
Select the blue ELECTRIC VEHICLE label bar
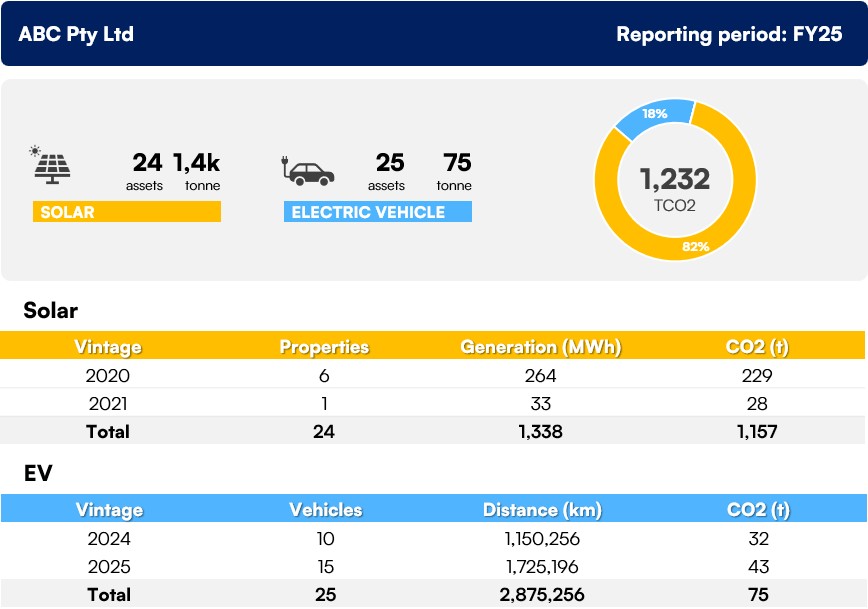[x=377, y=212]
